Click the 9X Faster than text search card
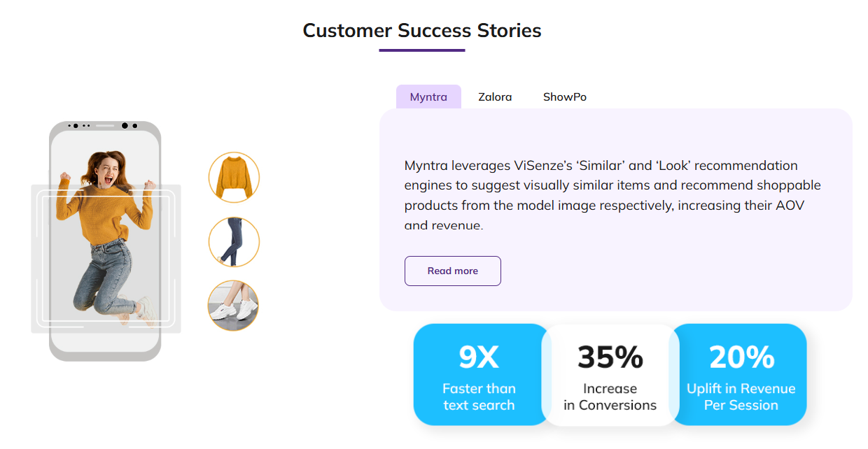 479,374
